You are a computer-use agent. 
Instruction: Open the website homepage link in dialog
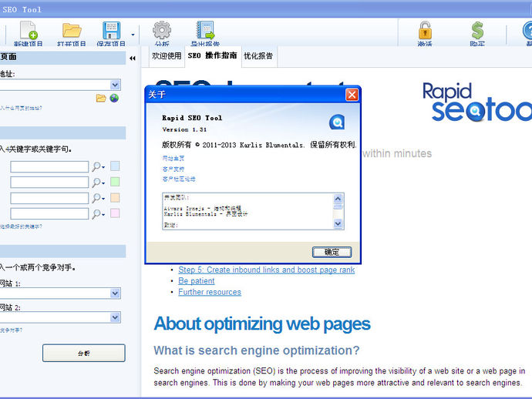(x=173, y=159)
